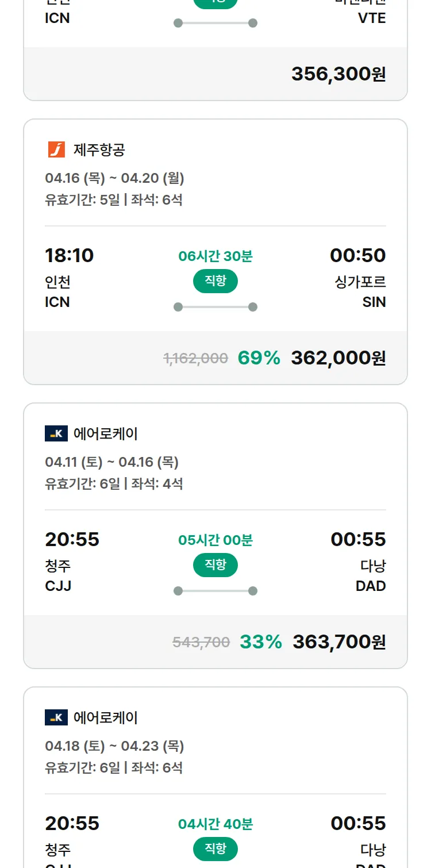
Task: Open the 제주항공 airline name
Action: coord(99,150)
